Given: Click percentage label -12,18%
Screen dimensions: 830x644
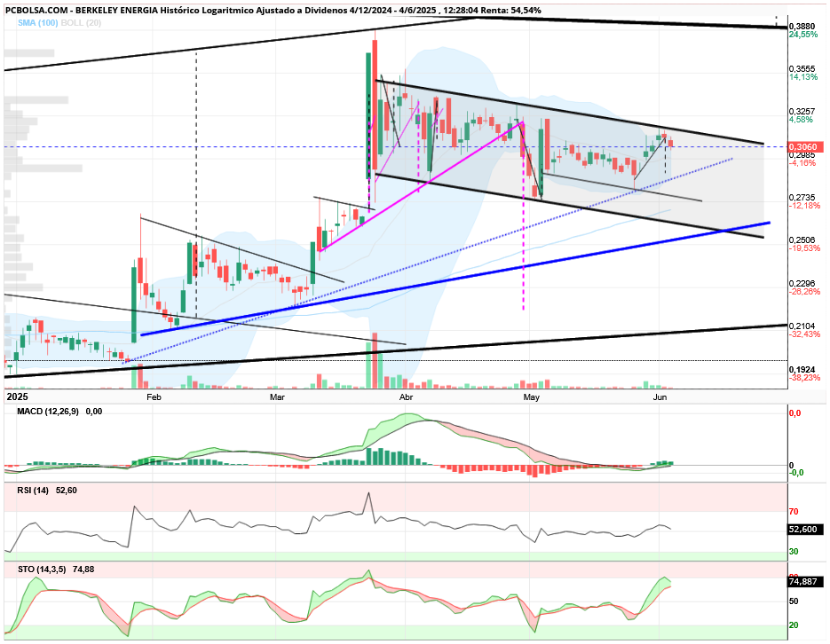Looking at the screenshot, I should coord(804,206).
